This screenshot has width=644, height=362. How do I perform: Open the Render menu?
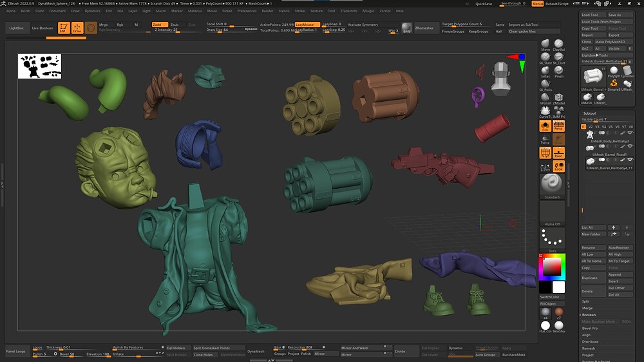[267, 11]
